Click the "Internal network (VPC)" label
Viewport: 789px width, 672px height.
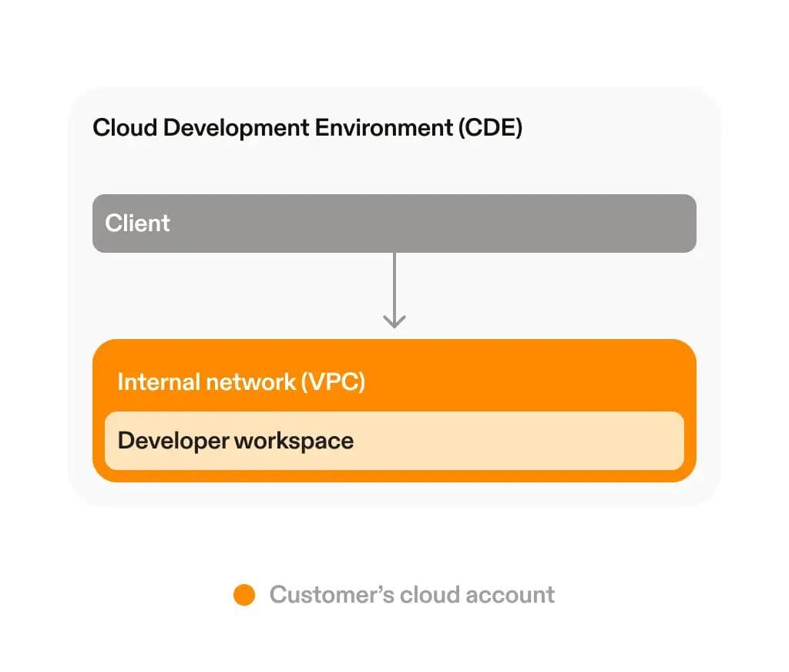tap(241, 382)
